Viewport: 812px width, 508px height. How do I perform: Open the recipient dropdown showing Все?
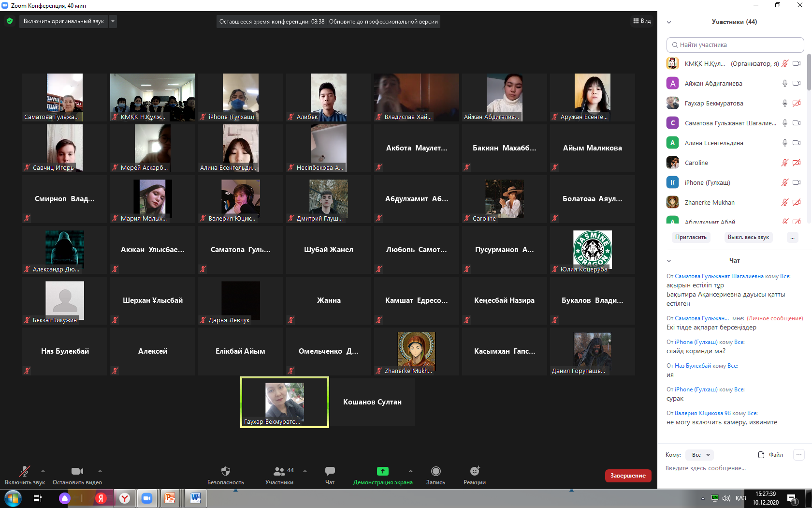coord(700,455)
